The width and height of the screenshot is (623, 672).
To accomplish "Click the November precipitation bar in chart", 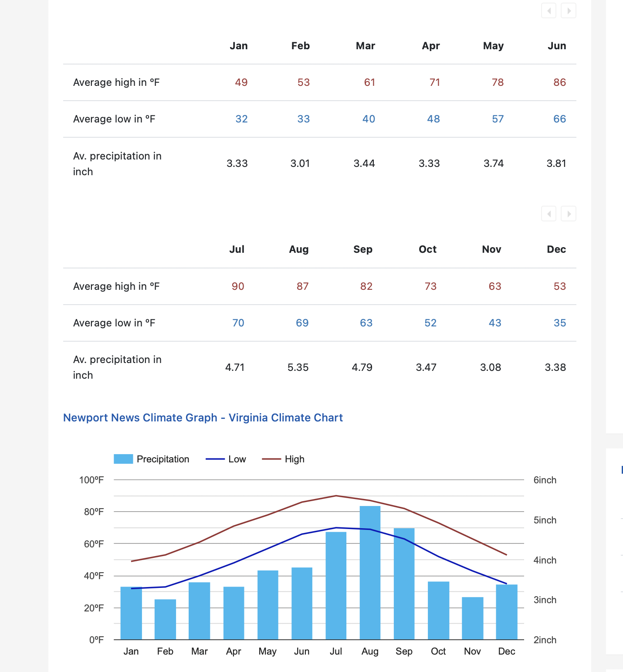I will (473, 618).
